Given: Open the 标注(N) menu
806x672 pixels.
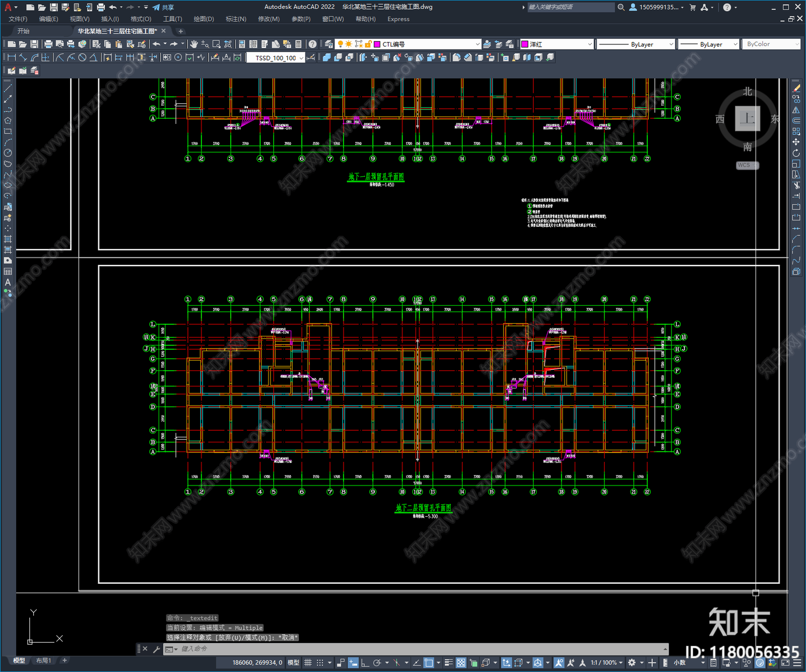Looking at the screenshot, I should [236, 19].
